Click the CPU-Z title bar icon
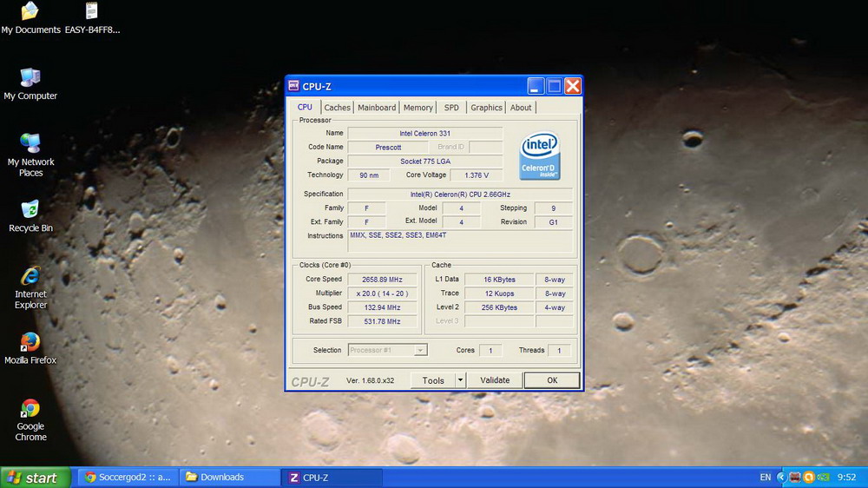The image size is (868, 488). [x=293, y=86]
